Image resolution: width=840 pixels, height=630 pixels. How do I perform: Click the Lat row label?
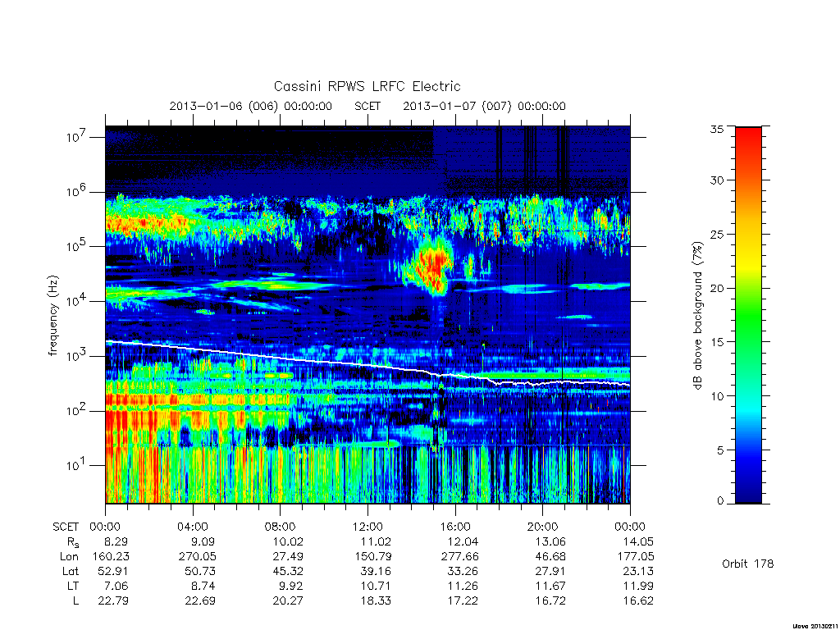[71, 571]
